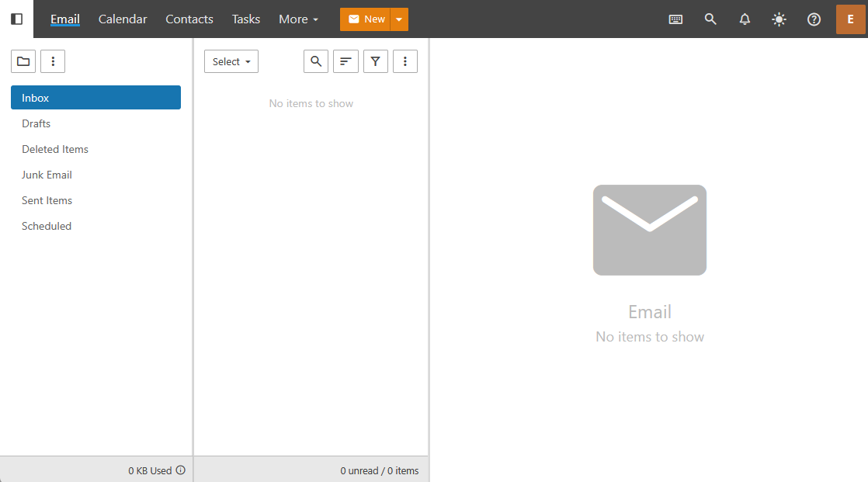Open the notifications bell
The height and width of the screenshot is (482, 868).
pyautogui.click(x=745, y=19)
